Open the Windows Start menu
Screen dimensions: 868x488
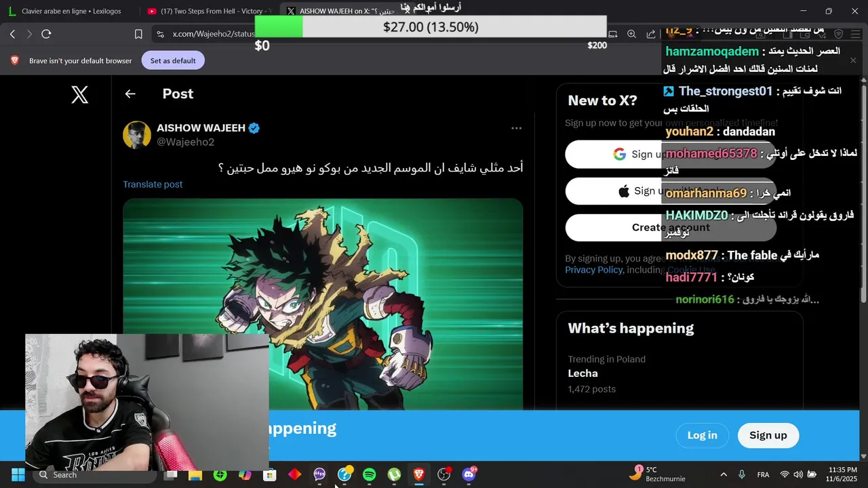click(18, 474)
